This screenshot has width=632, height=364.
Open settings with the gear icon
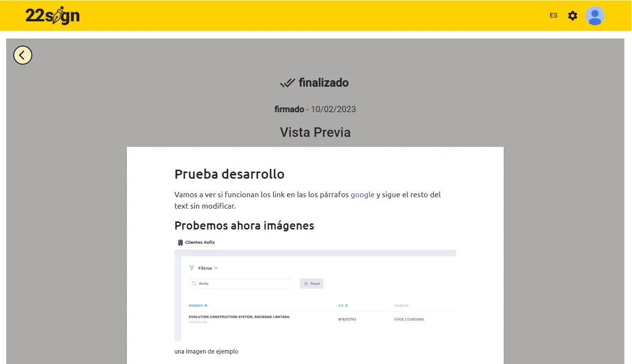572,15
